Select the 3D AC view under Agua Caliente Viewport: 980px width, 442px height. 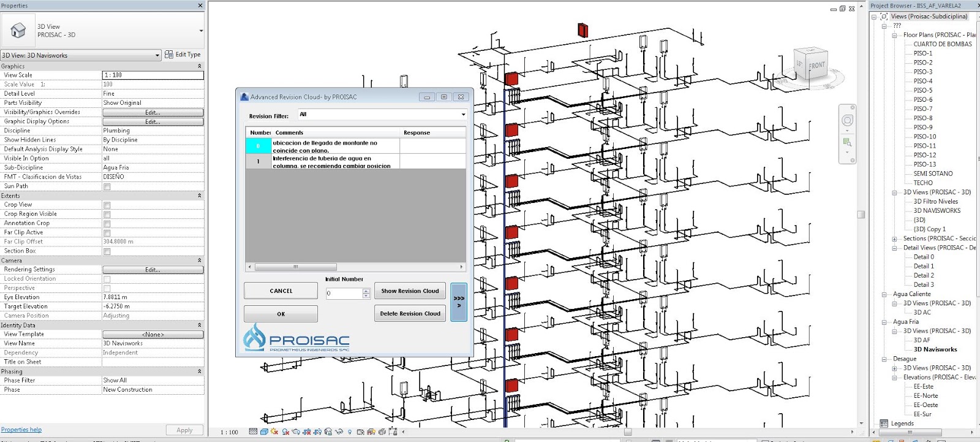tap(922, 313)
